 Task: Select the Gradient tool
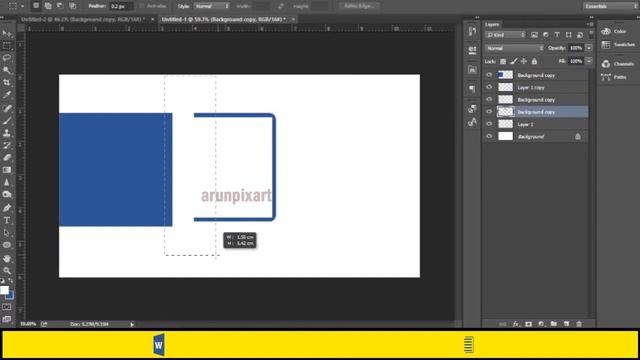[7, 170]
